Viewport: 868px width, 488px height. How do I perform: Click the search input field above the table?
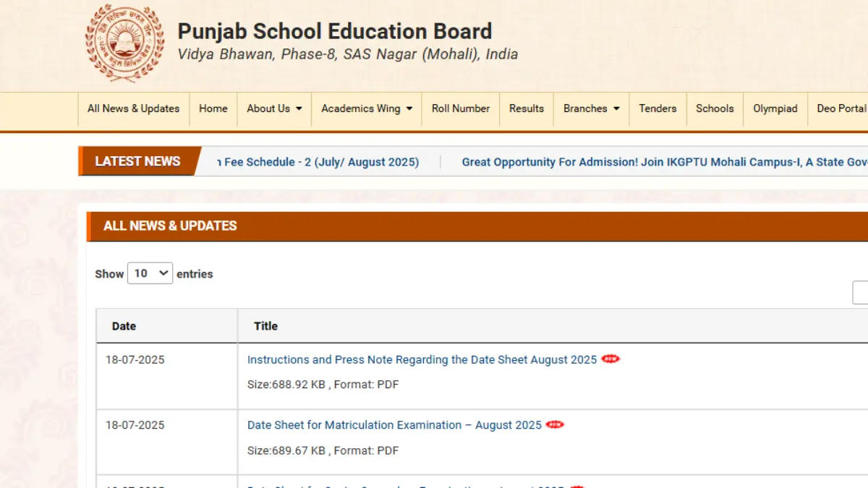(860, 293)
